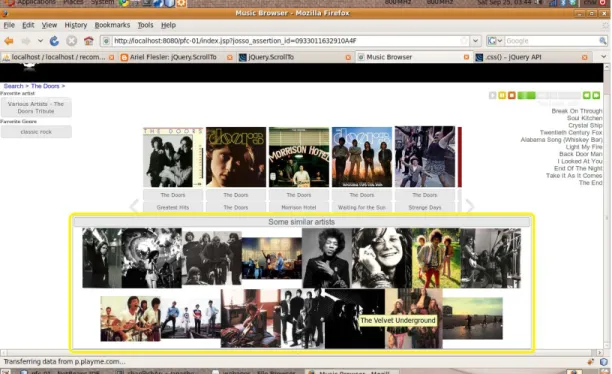This screenshot has width=612, height=374.
Task: Click the Strange Days album cover
Action: [425, 156]
